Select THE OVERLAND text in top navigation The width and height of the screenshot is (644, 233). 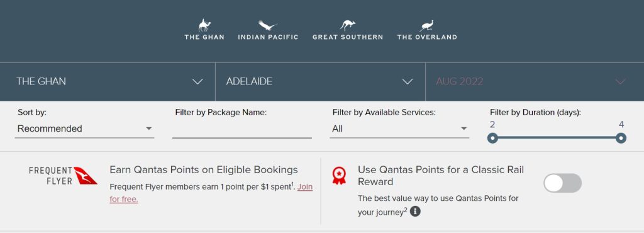click(x=427, y=37)
